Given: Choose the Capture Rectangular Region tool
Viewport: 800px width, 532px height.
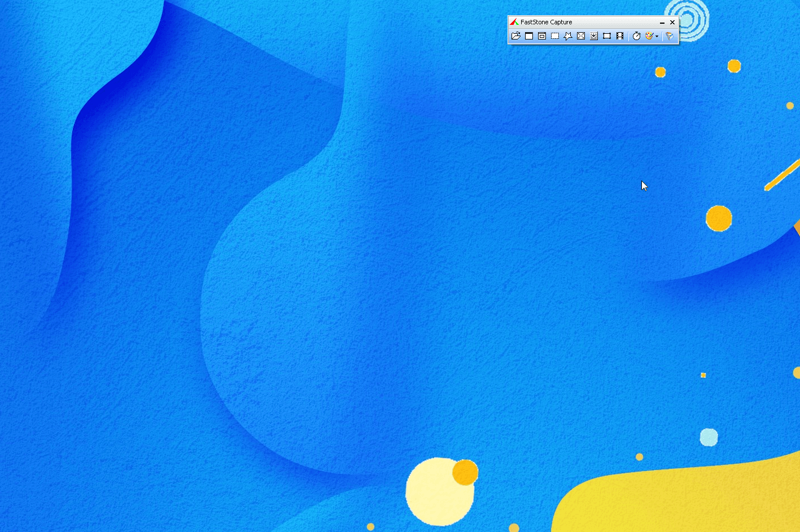Looking at the screenshot, I should click(x=555, y=36).
